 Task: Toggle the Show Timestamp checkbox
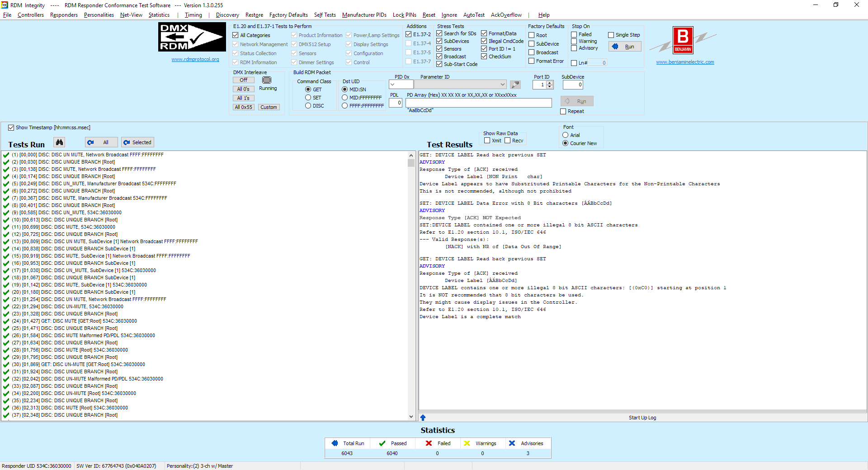coord(11,127)
